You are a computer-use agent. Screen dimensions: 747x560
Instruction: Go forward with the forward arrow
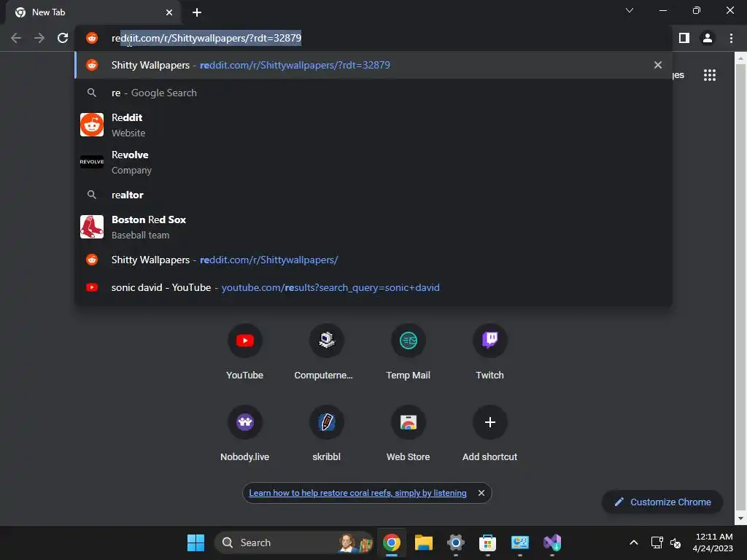(39, 38)
